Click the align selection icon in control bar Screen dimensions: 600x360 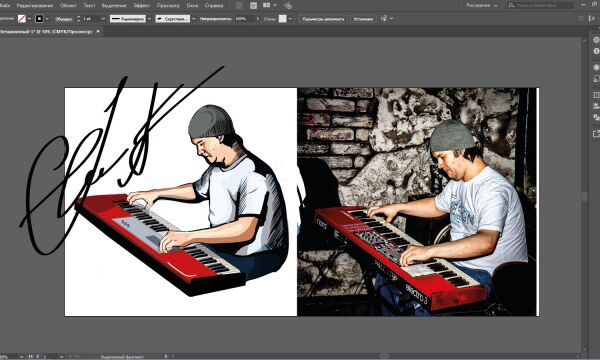pyautogui.click(x=384, y=18)
